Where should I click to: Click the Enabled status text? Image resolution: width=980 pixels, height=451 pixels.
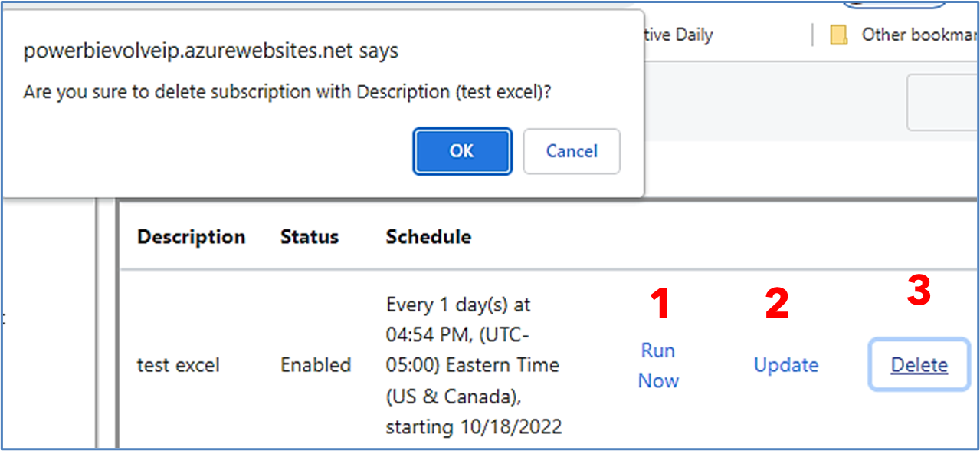click(316, 365)
